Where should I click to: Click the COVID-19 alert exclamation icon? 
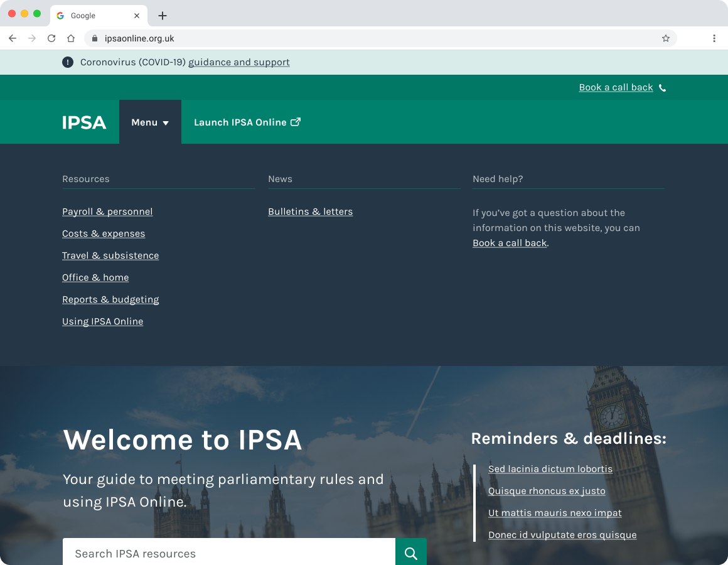(68, 62)
